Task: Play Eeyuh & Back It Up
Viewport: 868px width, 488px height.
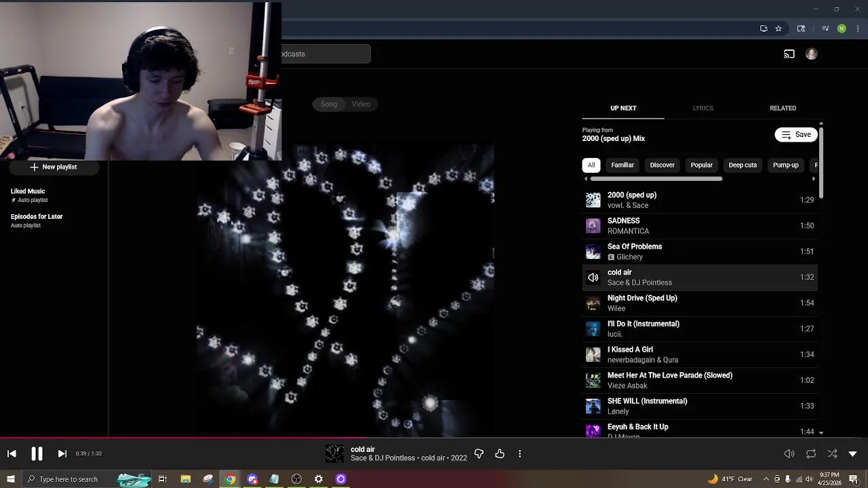Action: (x=699, y=430)
